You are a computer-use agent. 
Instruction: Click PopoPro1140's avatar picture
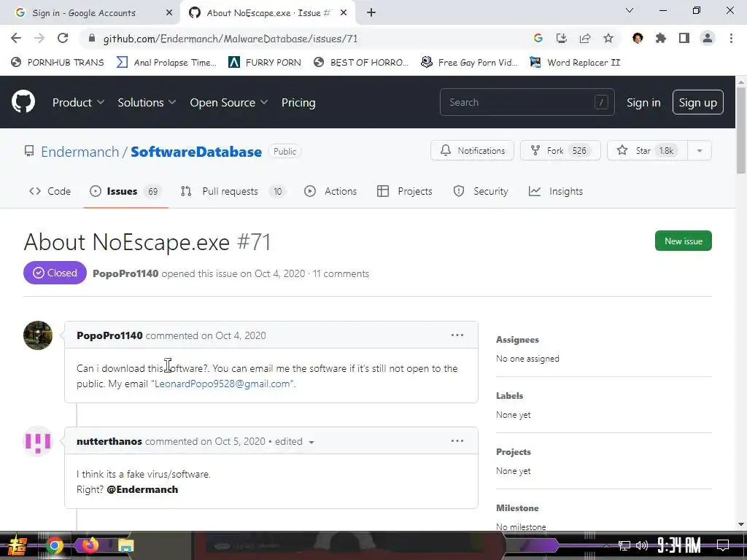(x=38, y=335)
